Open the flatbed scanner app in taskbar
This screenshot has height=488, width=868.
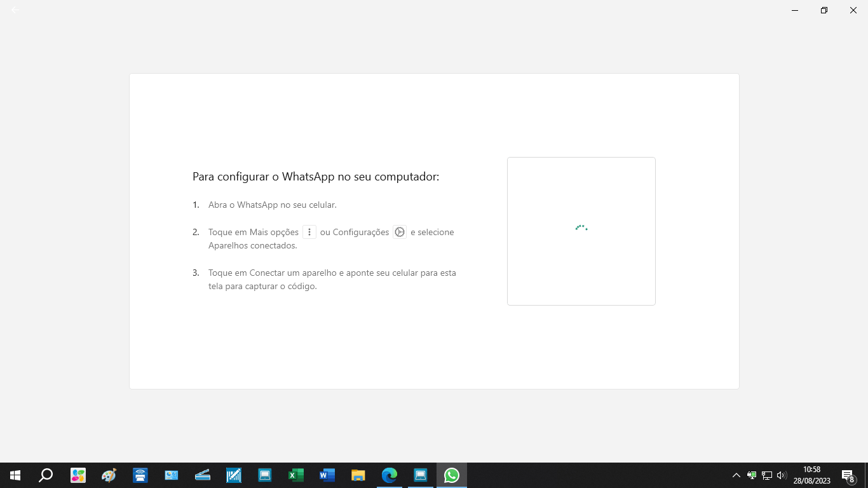pyautogui.click(x=203, y=475)
